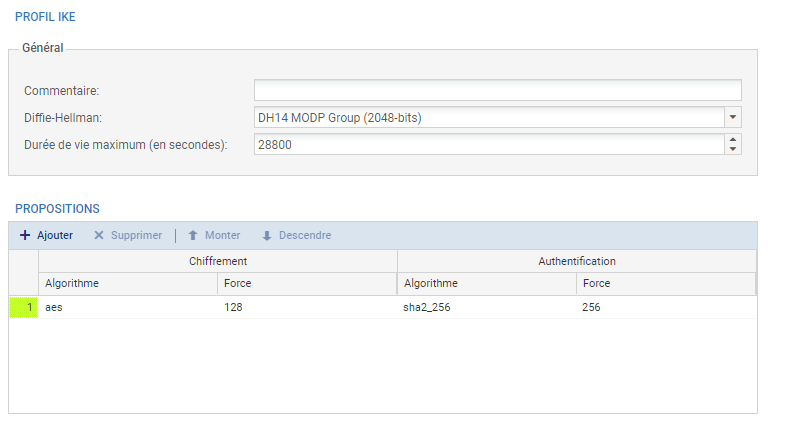This screenshot has width=785, height=428.
Task: Select proposition row number 1
Action: point(24,308)
